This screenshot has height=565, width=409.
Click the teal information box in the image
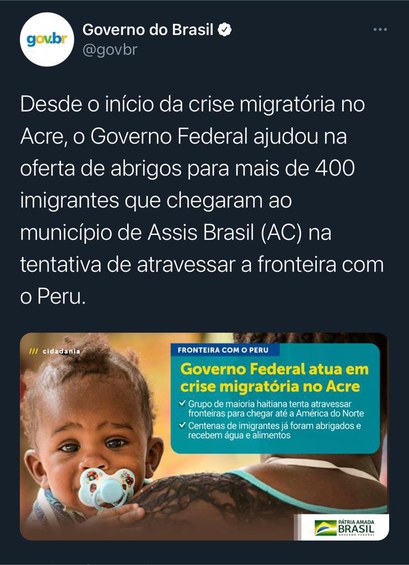(x=275, y=399)
